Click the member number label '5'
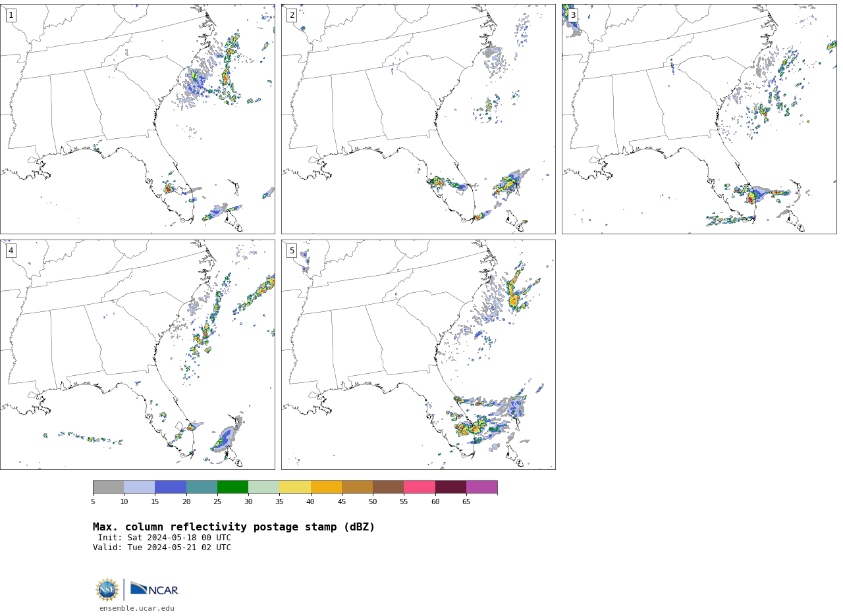Image resolution: width=843 pixels, height=616 pixels. (x=292, y=251)
